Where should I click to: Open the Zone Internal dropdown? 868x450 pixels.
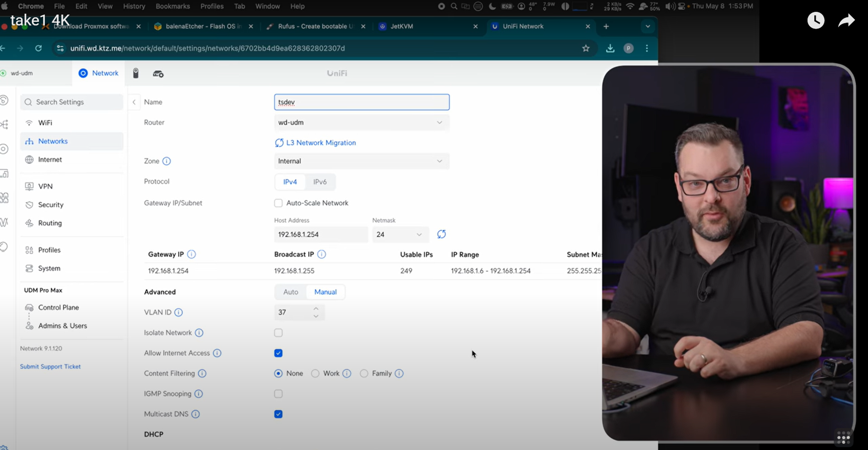361,161
